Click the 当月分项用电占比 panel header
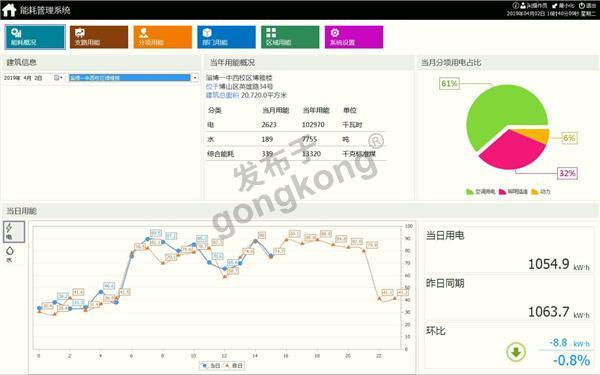The height and width of the screenshot is (375, 600). 507,62
